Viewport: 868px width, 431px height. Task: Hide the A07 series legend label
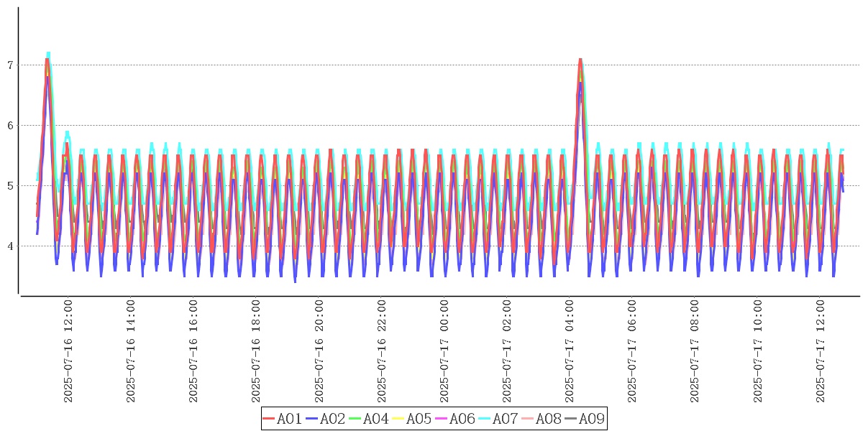505,419
